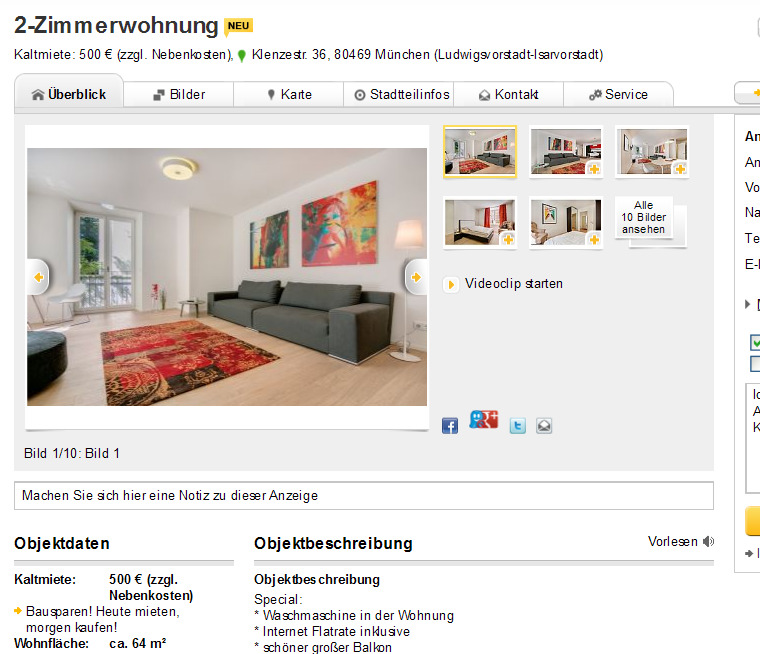Start the Videoclip play button
Image resolution: width=760 pixels, height=654 pixels.
tap(450, 285)
